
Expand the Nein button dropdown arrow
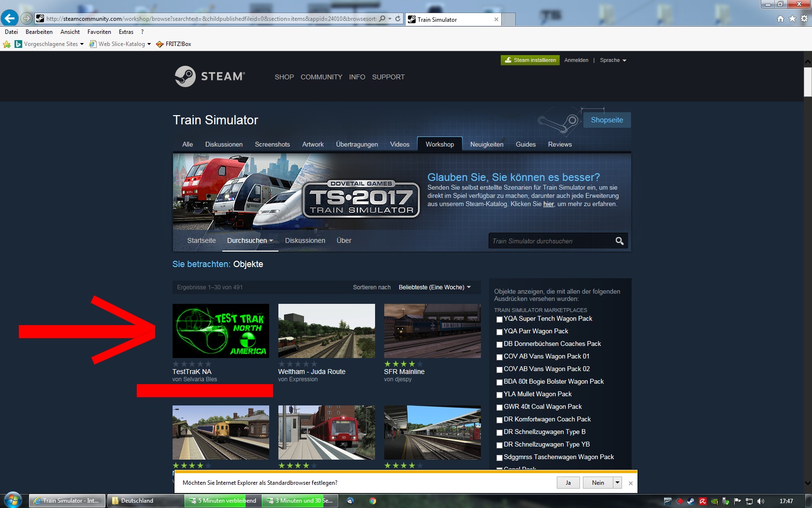pos(617,482)
